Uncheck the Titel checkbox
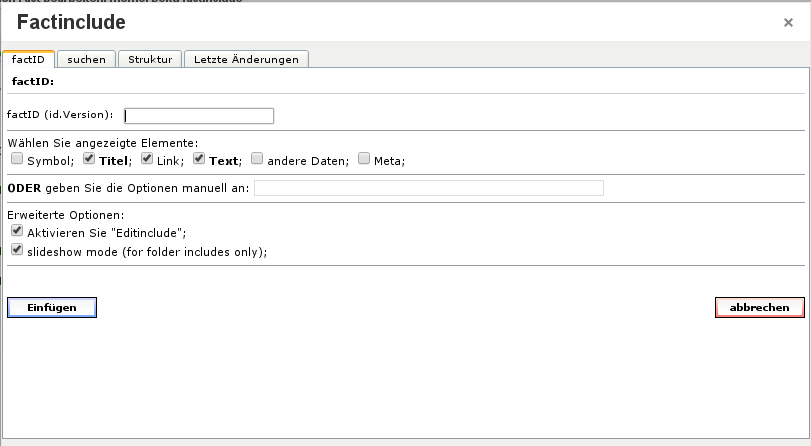Image resolution: width=811 pixels, height=446 pixels. 89,158
